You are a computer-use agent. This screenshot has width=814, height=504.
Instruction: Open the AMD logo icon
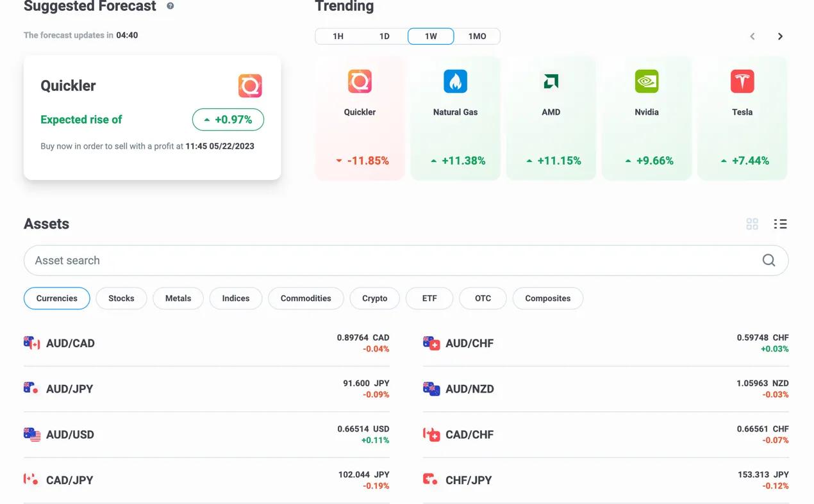tap(551, 81)
